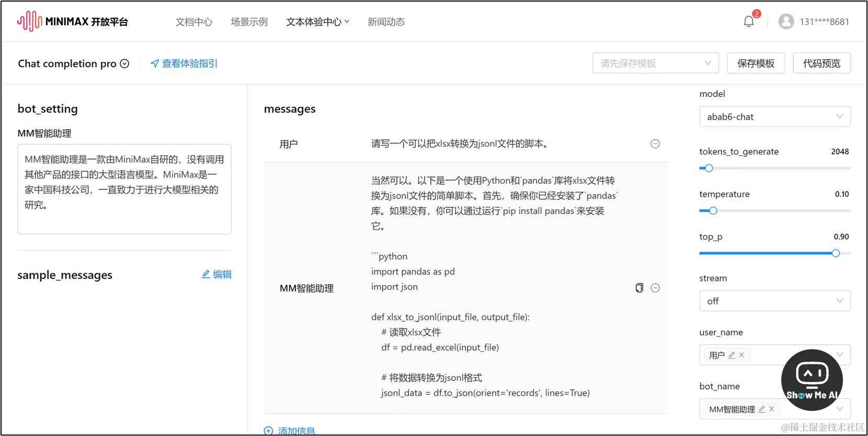Click the account name 131****8681

click(x=825, y=21)
